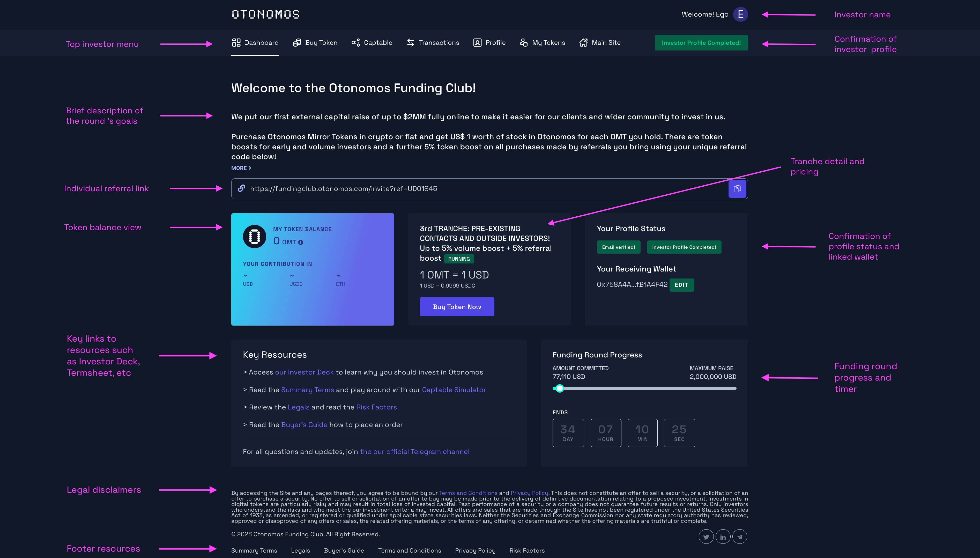Copy referral link with clipboard icon
This screenshot has width=980, height=558.
point(737,189)
